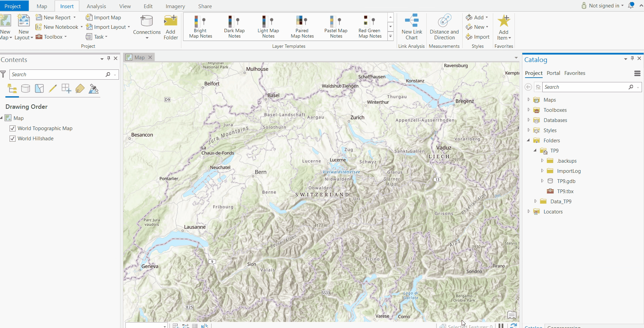Click the Import Map button
Screen dimensions: 644x328
coord(103,18)
